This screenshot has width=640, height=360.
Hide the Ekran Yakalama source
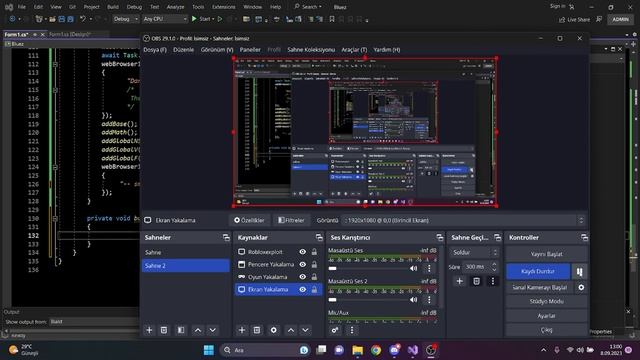pos(302,289)
